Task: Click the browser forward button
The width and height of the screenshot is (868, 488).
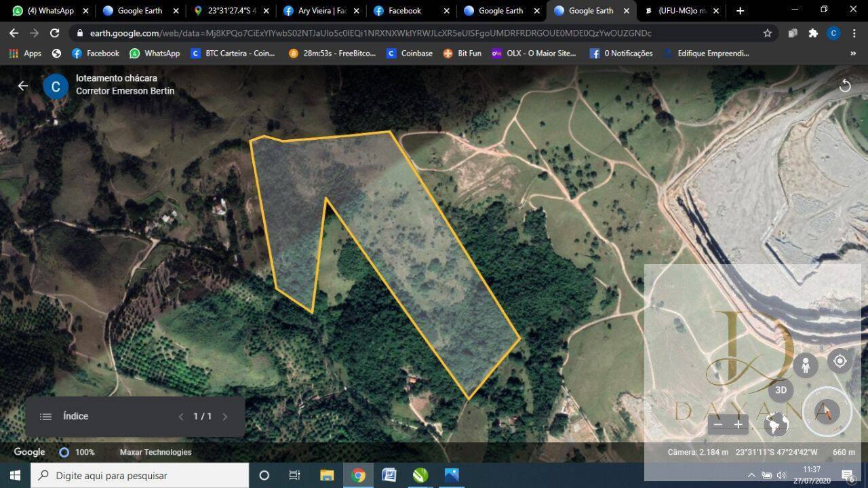Action: click(x=34, y=33)
